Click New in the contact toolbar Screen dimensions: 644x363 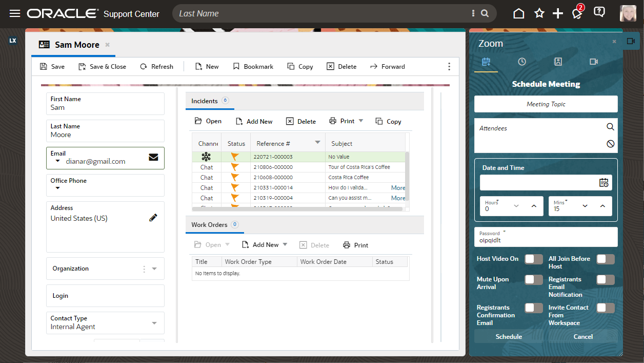coord(207,66)
